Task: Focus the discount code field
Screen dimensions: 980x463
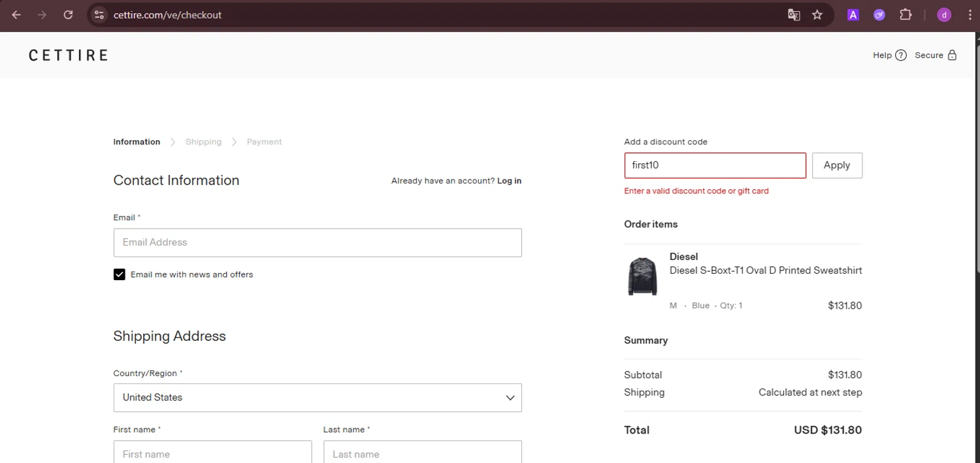Action: pyautogui.click(x=715, y=165)
